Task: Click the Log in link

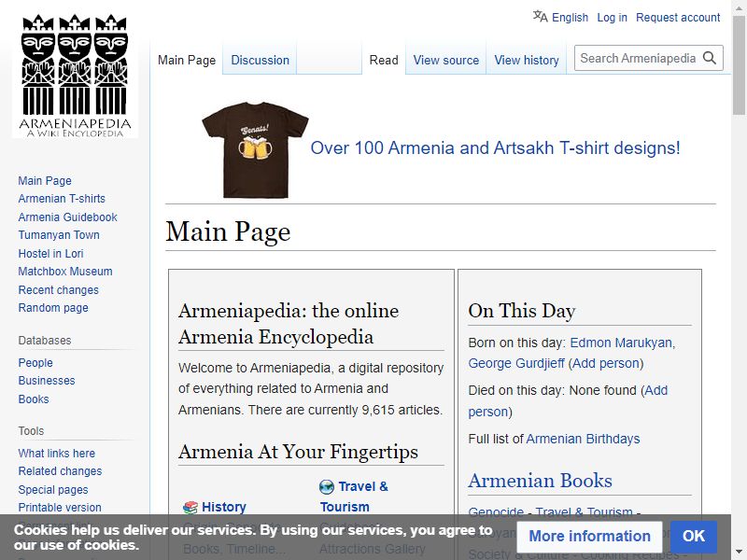Action: pos(612,18)
